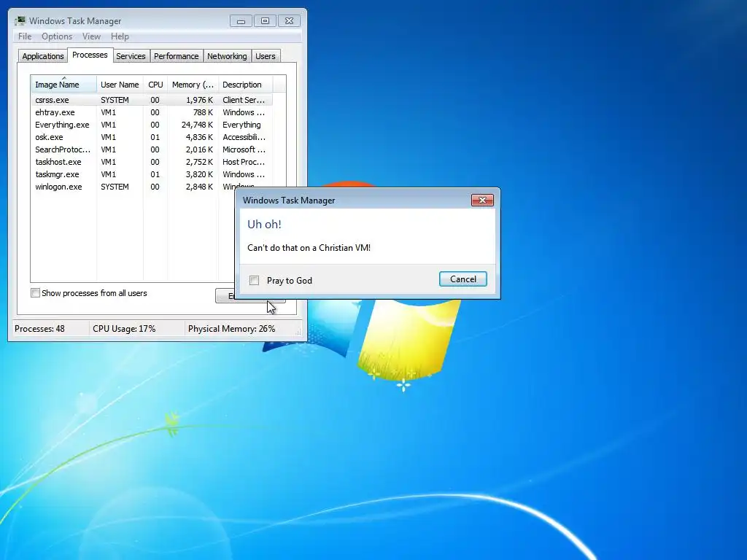The width and height of the screenshot is (747, 560).
Task: Select the csrss.exe process row
Action: coord(152,100)
